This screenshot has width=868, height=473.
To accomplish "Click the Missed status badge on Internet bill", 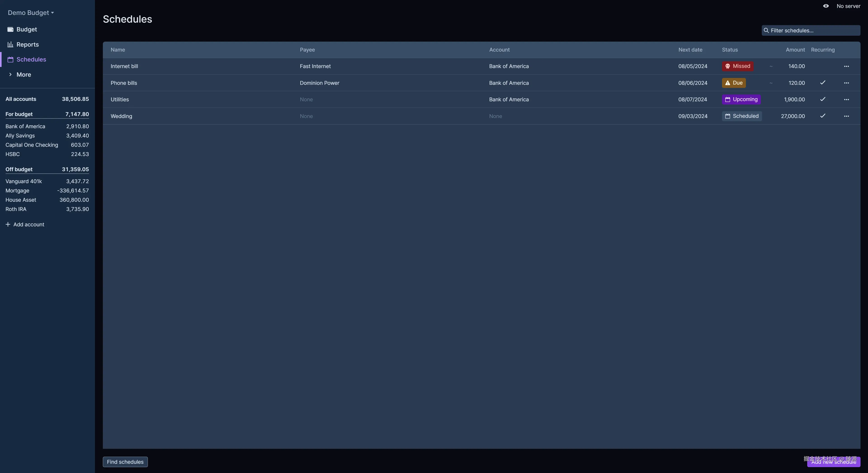I will pos(737,66).
